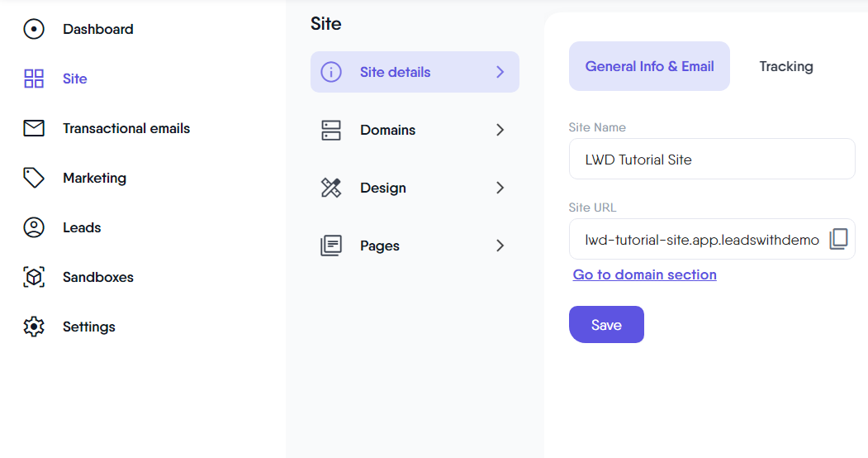
Task: Open the Transactional emails envelope icon
Action: click(34, 128)
